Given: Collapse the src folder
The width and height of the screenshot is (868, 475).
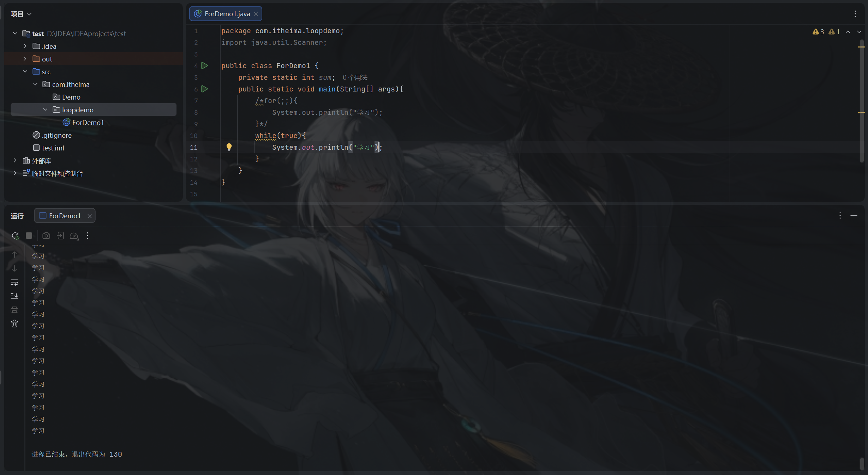Looking at the screenshot, I should (25, 71).
